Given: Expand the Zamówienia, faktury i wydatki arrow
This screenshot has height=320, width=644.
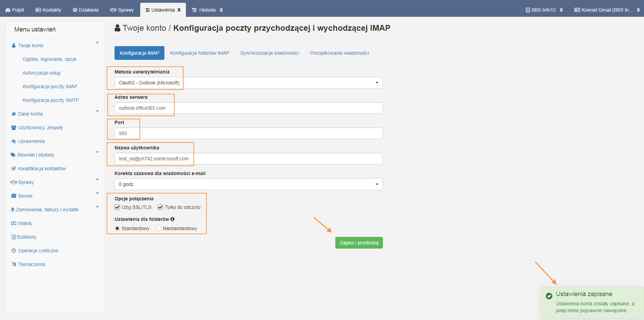Looking at the screenshot, I should [97, 207].
